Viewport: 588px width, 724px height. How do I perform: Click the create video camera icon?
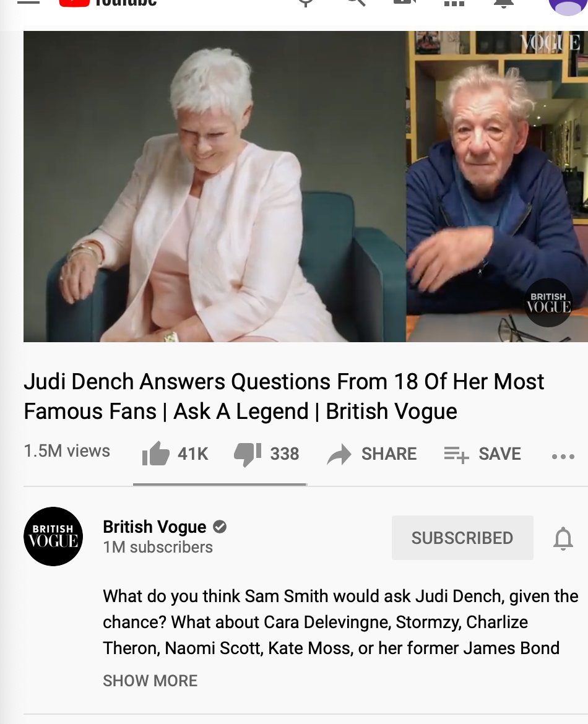pyautogui.click(x=405, y=2)
